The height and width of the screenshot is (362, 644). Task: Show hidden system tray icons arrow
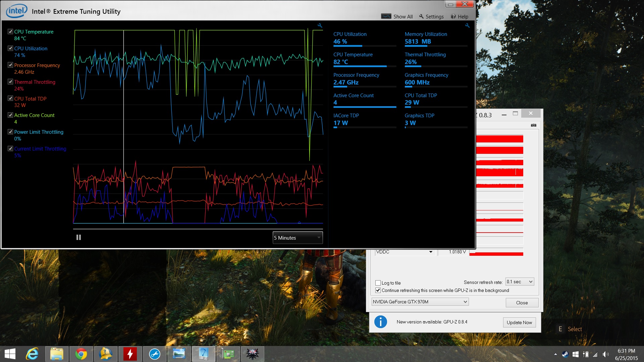pos(555,354)
